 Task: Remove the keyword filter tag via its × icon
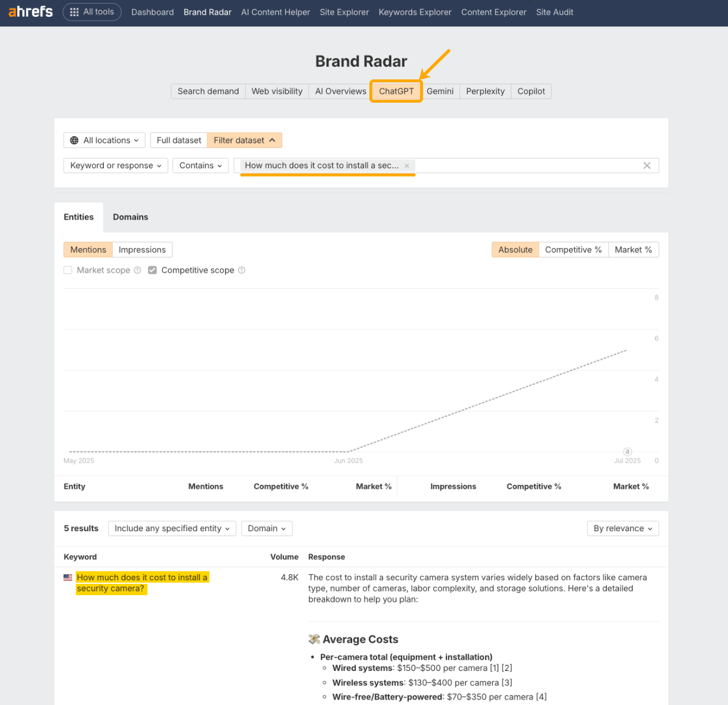(x=406, y=165)
